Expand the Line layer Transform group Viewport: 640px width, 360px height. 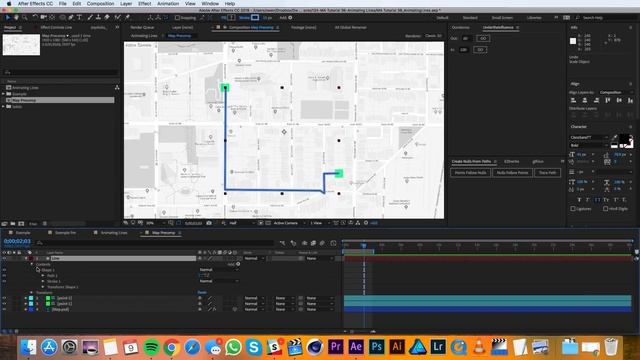tap(32, 292)
